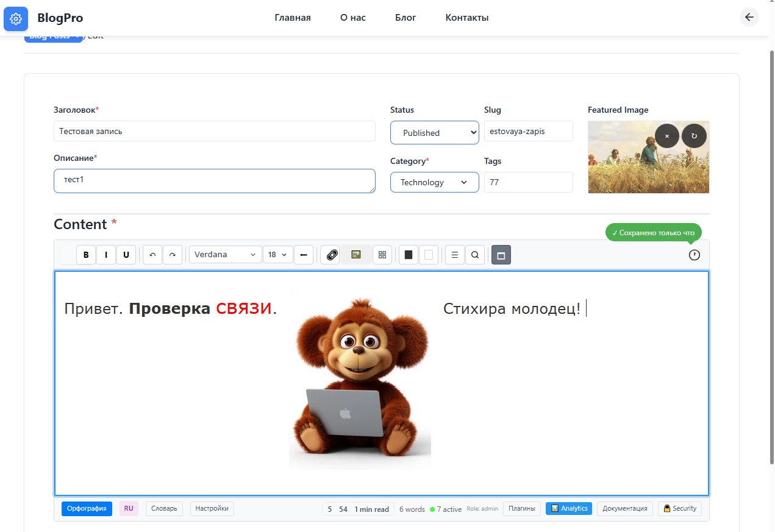The height and width of the screenshot is (532, 775).
Task: Toggle the fullscreen editor button
Action: [x=501, y=255]
